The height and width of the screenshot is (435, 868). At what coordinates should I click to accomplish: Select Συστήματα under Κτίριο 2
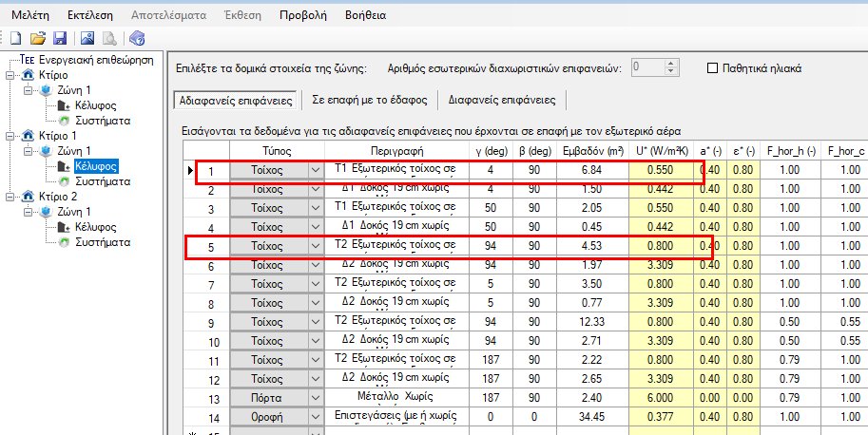tap(103, 242)
